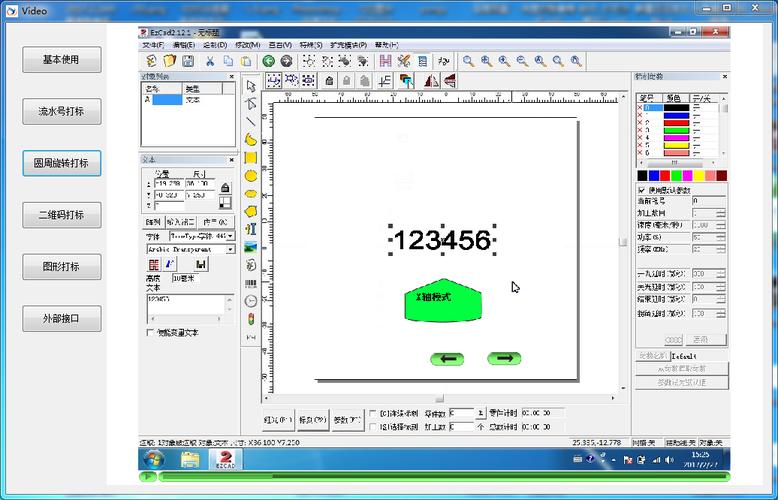Screen dimensions: 778x500
Task: Click the gray redo arrow icon
Action: click(x=286, y=61)
